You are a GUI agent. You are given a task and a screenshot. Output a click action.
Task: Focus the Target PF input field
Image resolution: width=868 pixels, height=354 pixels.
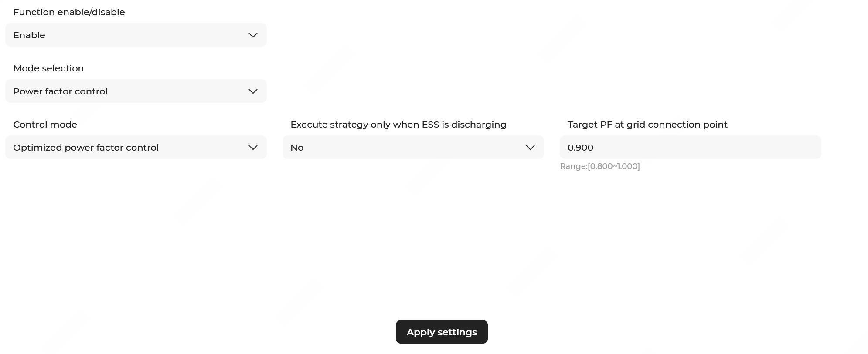[690, 148]
